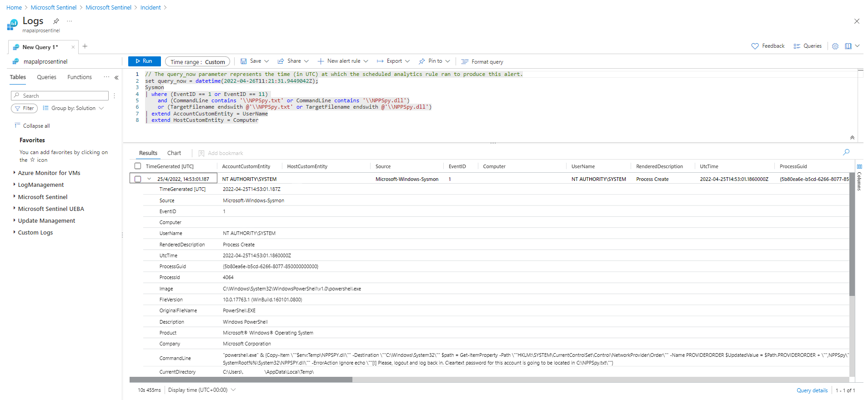Image resolution: width=868 pixels, height=400 pixels.
Task: Click the Export arrow icon
Action: pos(380,61)
